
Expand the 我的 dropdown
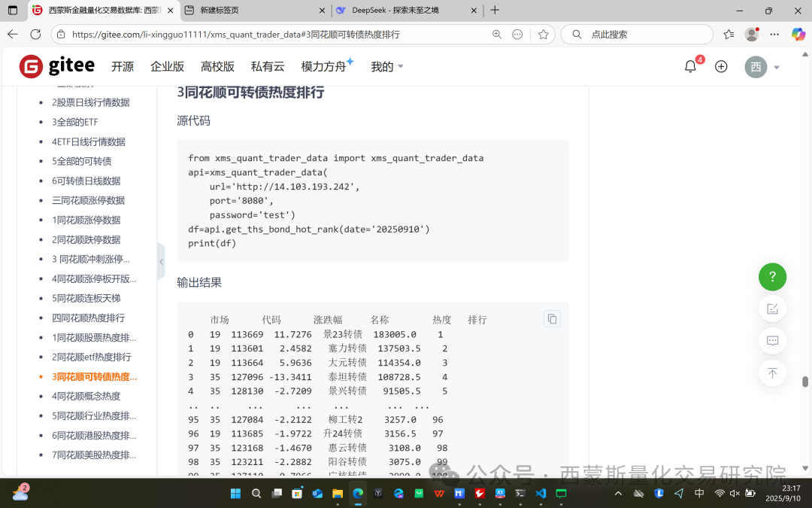tap(387, 67)
